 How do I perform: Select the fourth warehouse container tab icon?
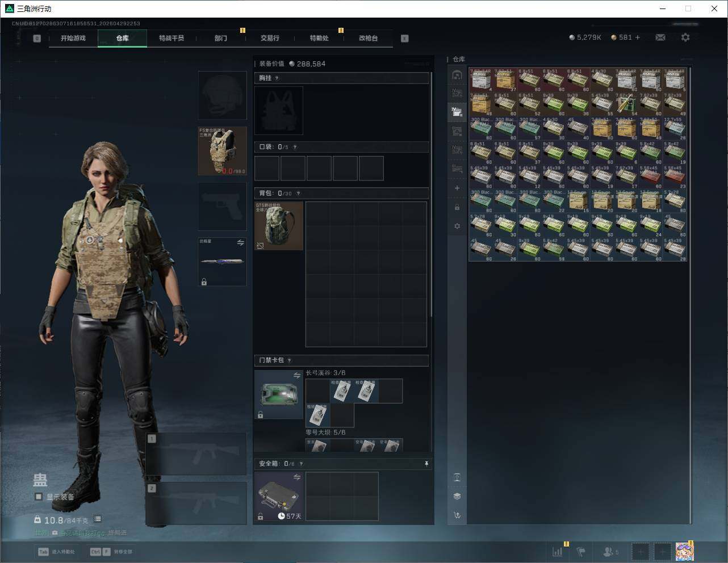tap(457, 131)
